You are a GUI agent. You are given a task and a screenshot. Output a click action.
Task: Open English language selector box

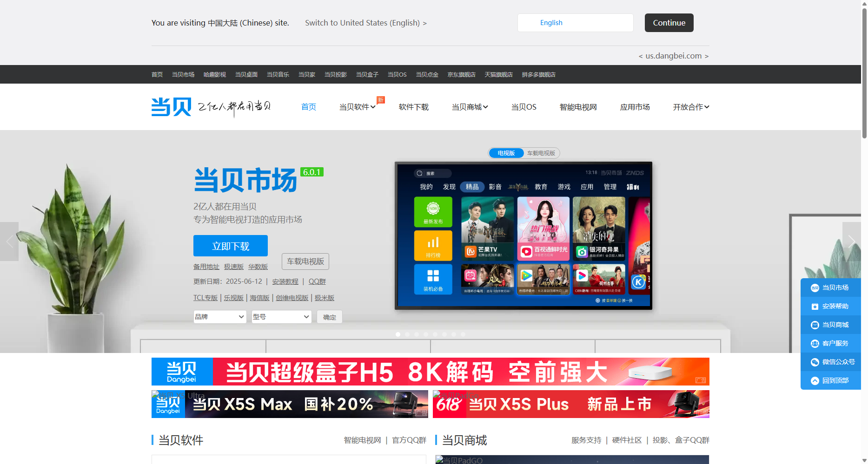click(x=575, y=23)
